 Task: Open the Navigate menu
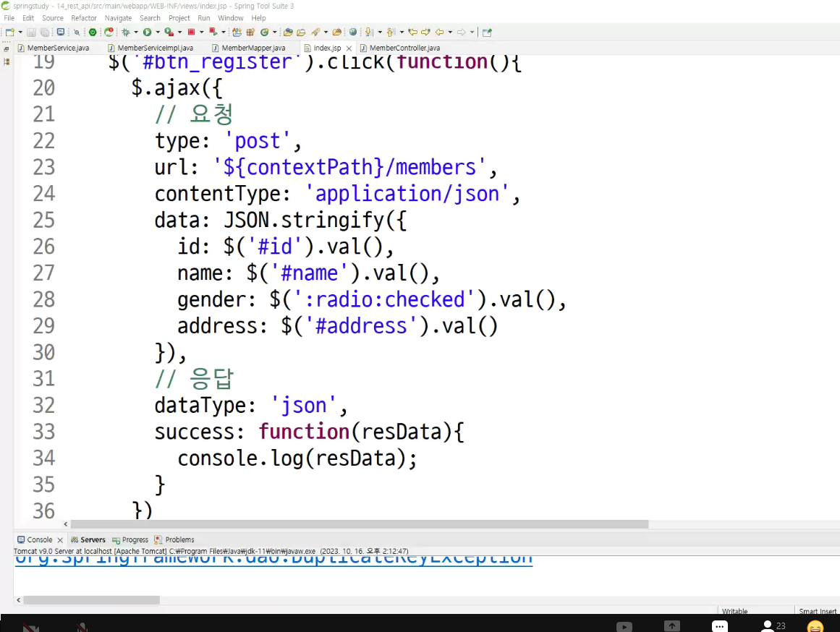tap(118, 17)
